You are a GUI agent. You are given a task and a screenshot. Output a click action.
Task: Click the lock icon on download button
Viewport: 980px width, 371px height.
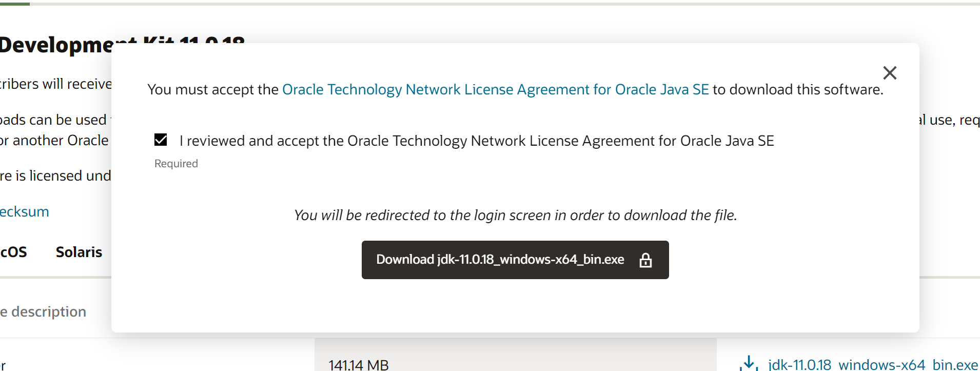[x=645, y=260]
